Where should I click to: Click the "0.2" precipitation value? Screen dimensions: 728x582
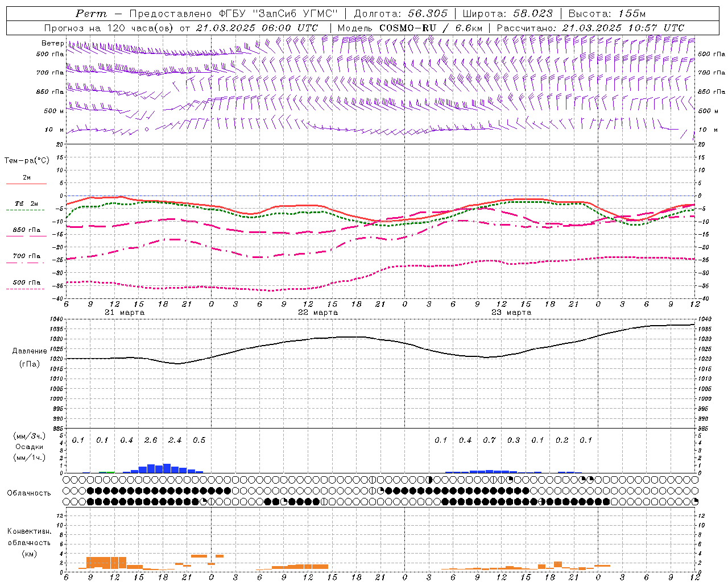tap(561, 440)
